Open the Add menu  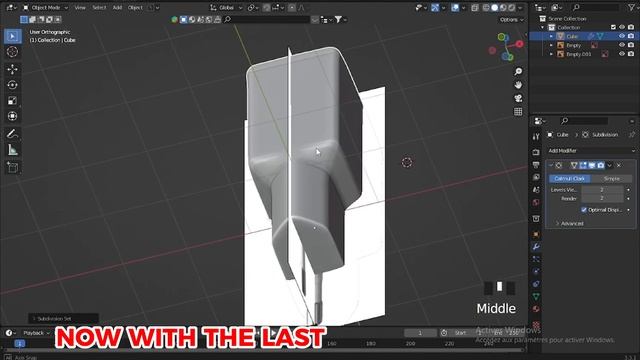pyautogui.click(x=117, y=7)
